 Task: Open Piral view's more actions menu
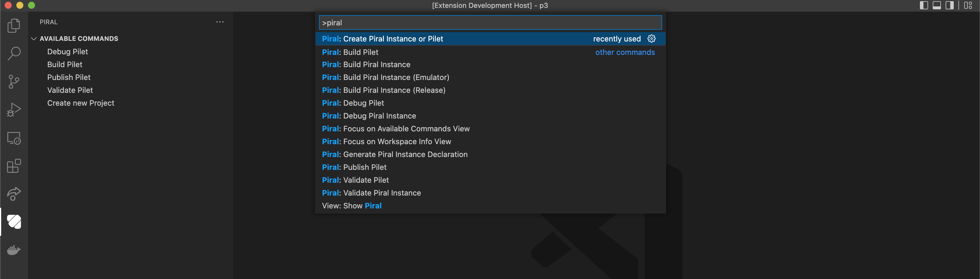(220, 22)
